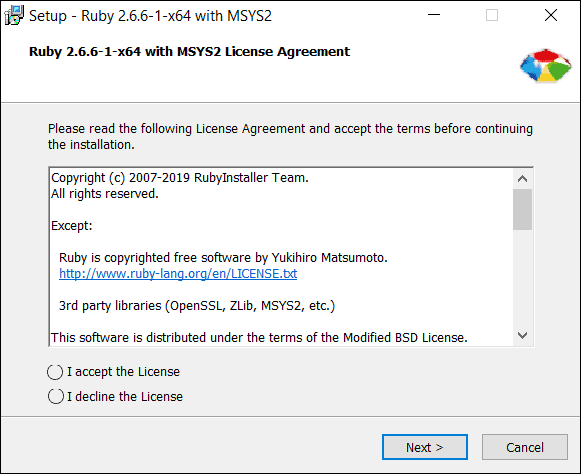Click the setup installer icon in title bar

coord(14,16)
